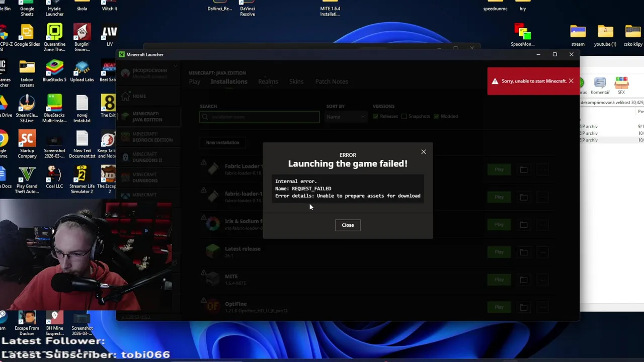Open the novej textak.txt file icon
This screenshot has width=644, height=362.
tap(82, 109)
